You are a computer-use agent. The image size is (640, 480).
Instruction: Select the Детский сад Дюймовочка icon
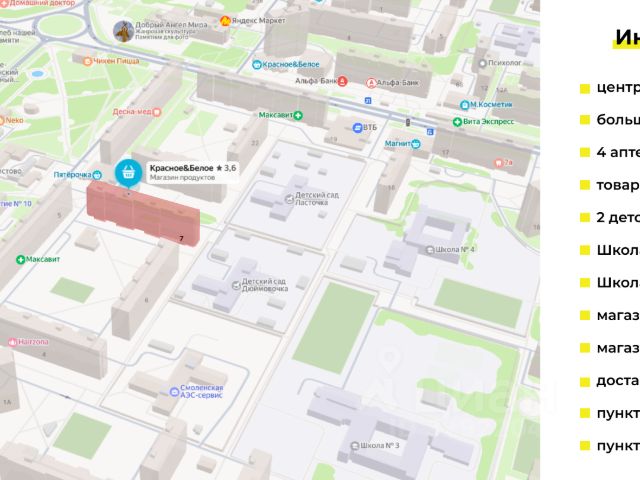point(236,285)
